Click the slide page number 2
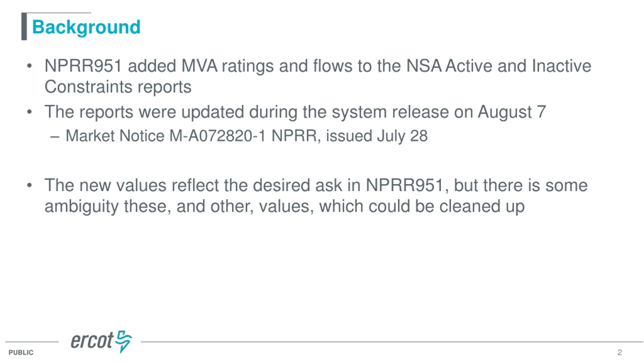Viewport: 644px width, 362px height. (620, 352)
